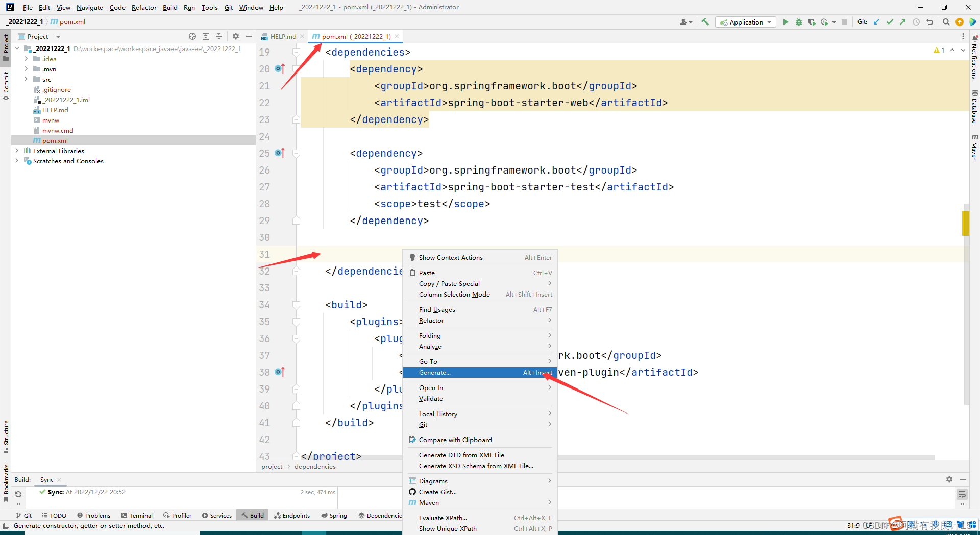
Task: Start debugging with the bug icon
Action: (x=799, y=22)
